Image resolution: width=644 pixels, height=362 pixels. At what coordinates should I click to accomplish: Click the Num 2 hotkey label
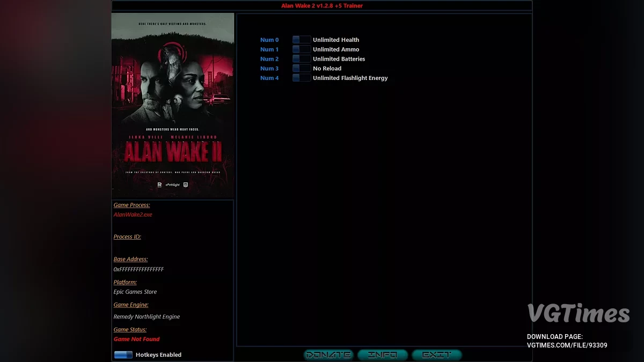(269, 59)
